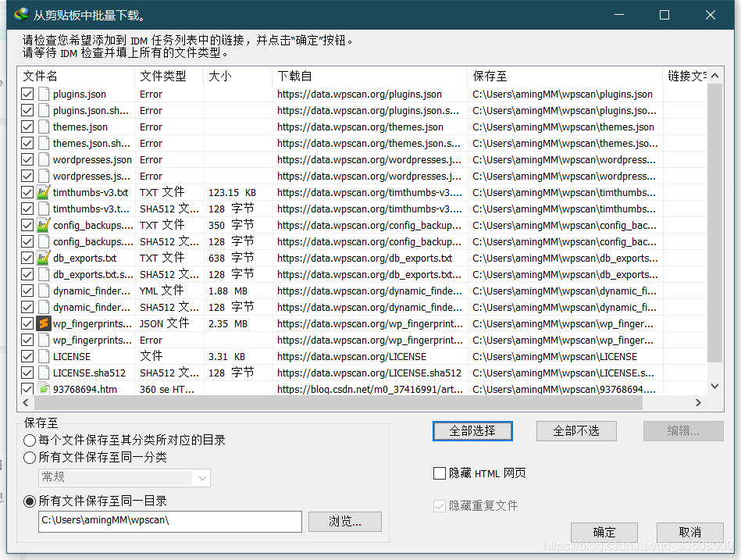This screenshot has height=560, width=741.
Task: Click the IDM app icon in title bar
Action: point(22,15)
